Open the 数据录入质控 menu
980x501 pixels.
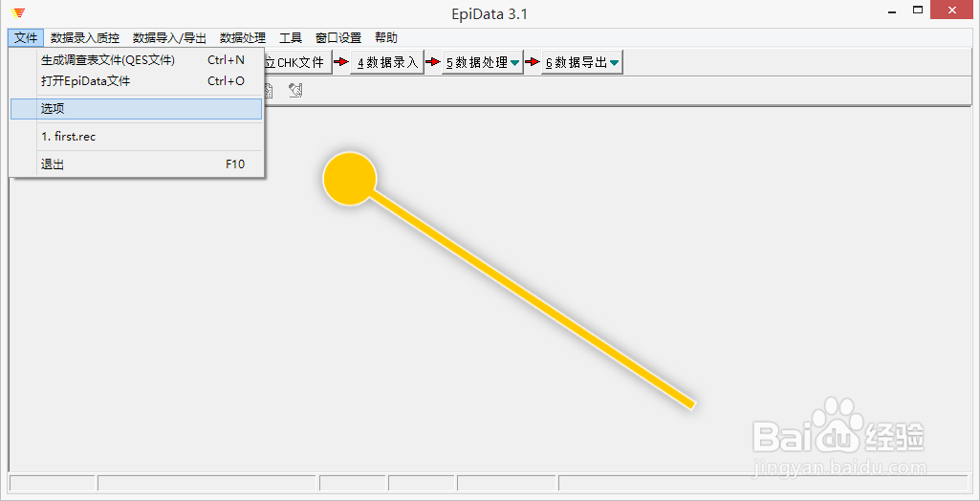coord(85,37)
